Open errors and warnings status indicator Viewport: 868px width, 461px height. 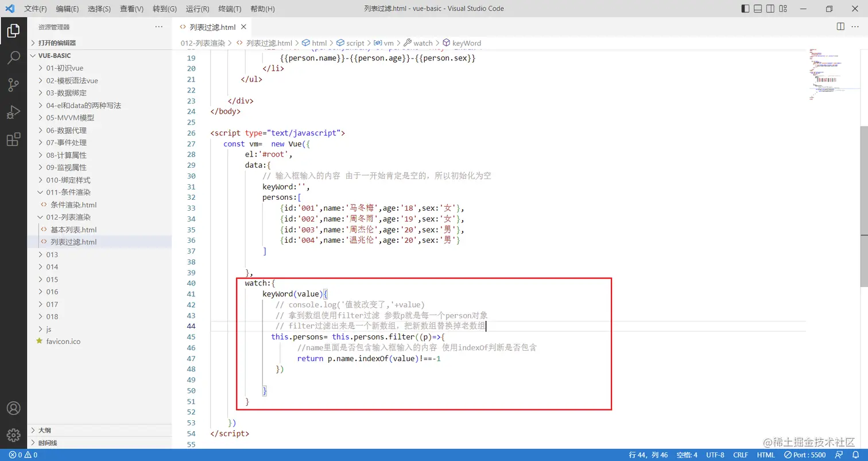pyautogui.click(x=23, y=455)
